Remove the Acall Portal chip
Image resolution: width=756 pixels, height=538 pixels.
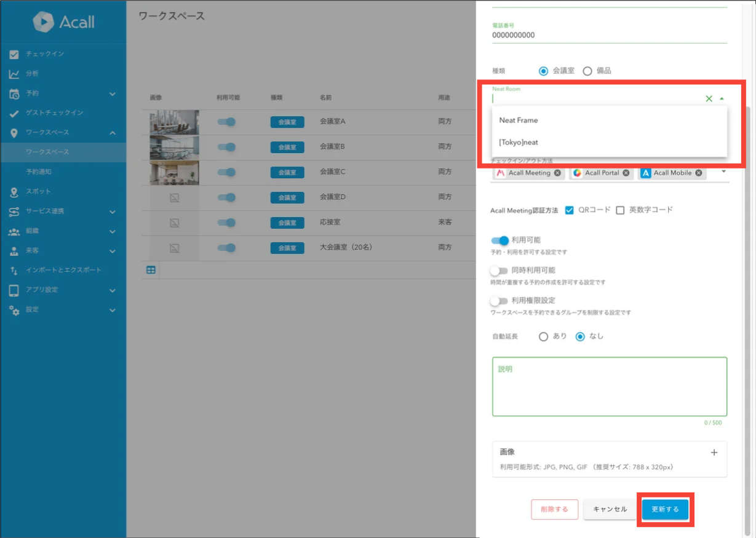626,173
